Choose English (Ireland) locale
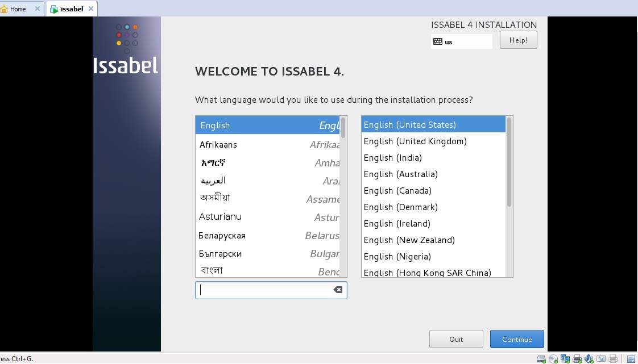 433,223
